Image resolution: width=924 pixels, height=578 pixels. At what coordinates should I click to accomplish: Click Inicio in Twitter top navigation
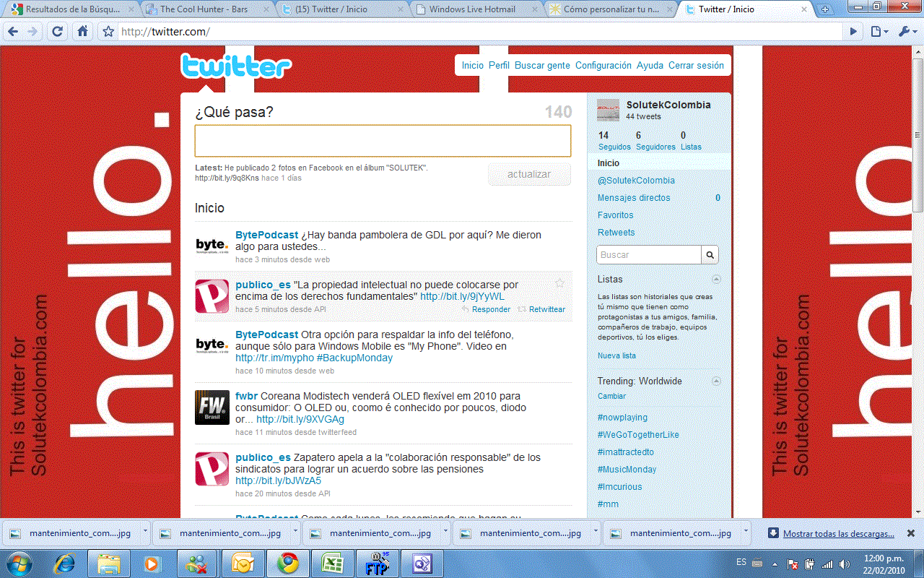point(473,65)
